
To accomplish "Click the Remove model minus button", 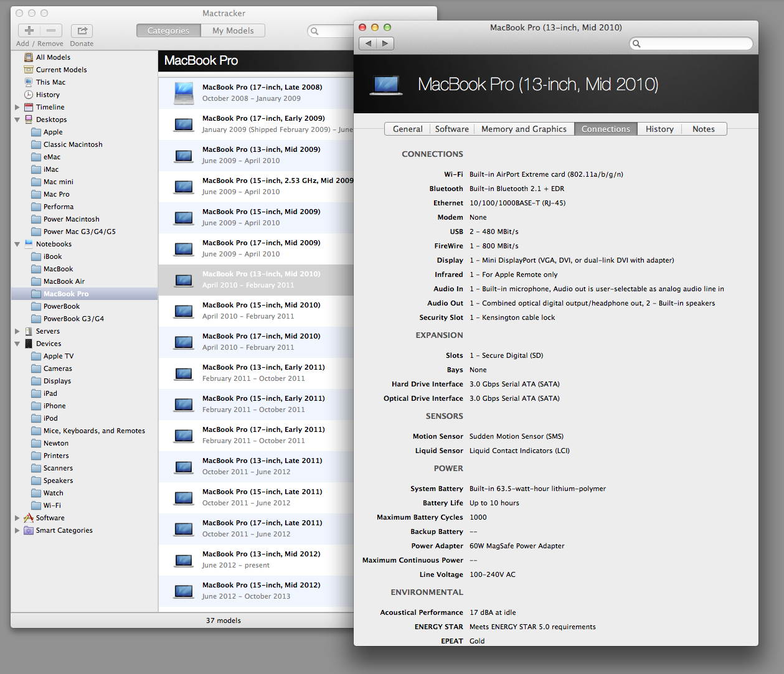I will tap(51, 30).
